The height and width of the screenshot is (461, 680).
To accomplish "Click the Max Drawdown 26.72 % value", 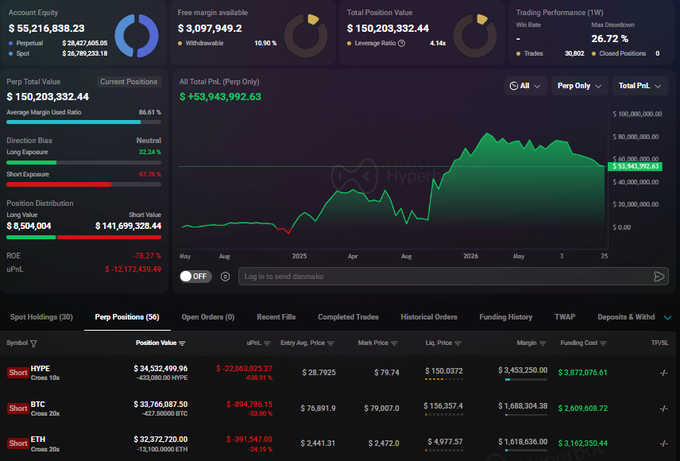I will coord(610,39).
